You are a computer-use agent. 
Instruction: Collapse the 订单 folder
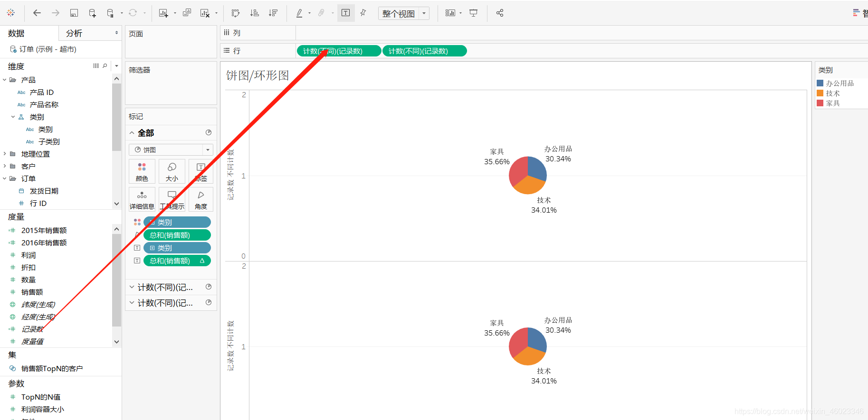(x=5, y=178)
